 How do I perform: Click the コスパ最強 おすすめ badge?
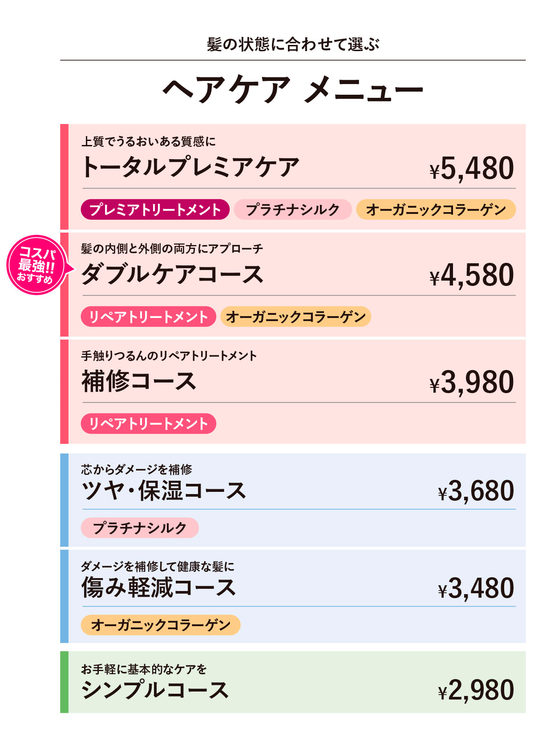[x=36, y=265]
